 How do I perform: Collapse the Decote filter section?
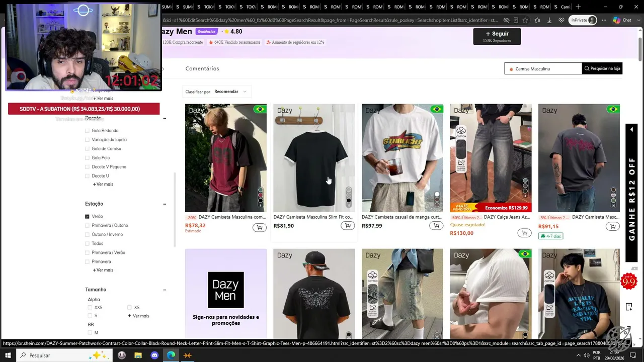165,119
